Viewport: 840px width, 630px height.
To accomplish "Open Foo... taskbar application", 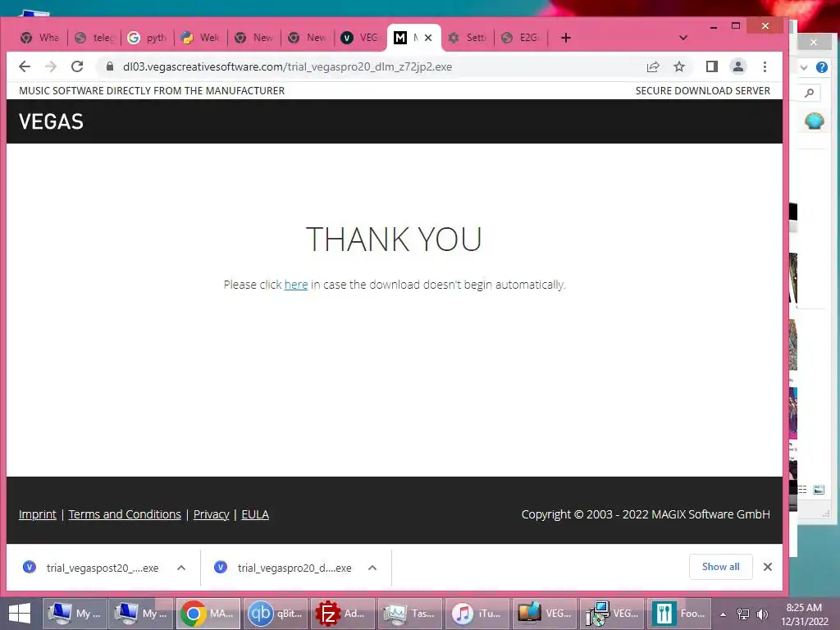I will 678,614.
